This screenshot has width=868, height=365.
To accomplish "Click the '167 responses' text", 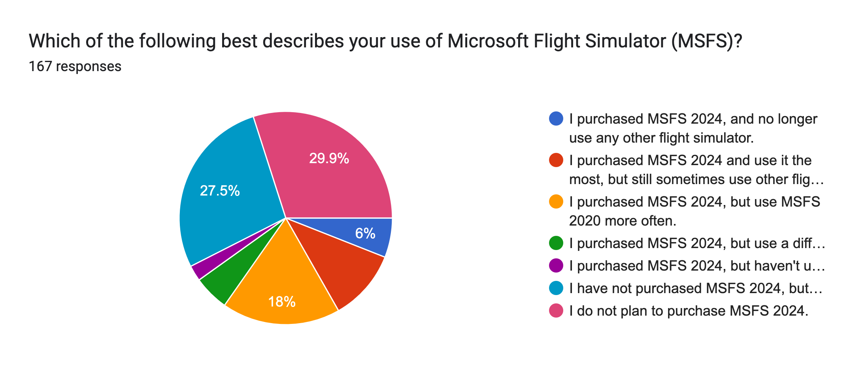I will (75, 66).
